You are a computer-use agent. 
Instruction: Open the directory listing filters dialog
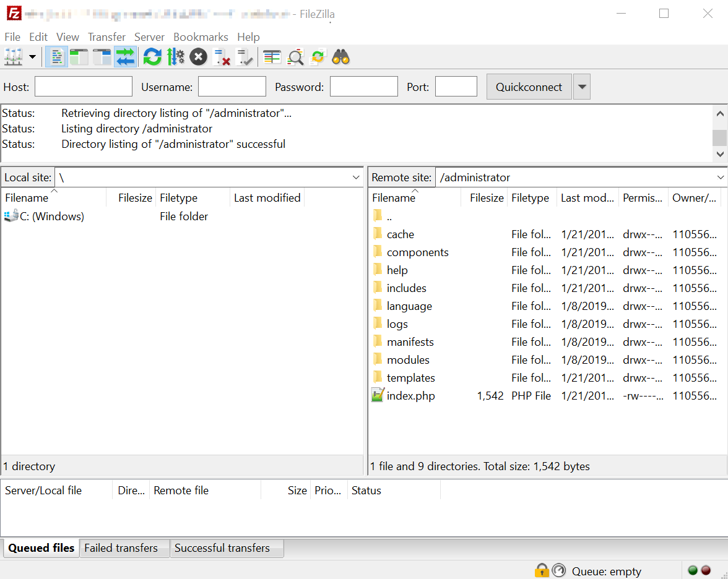click(272, 57)
